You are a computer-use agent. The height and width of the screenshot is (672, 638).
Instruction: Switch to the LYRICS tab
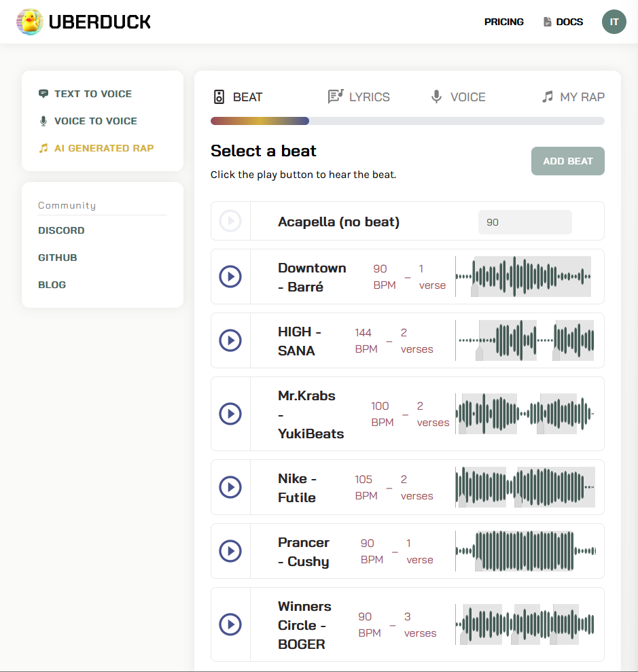coord(359,97)
